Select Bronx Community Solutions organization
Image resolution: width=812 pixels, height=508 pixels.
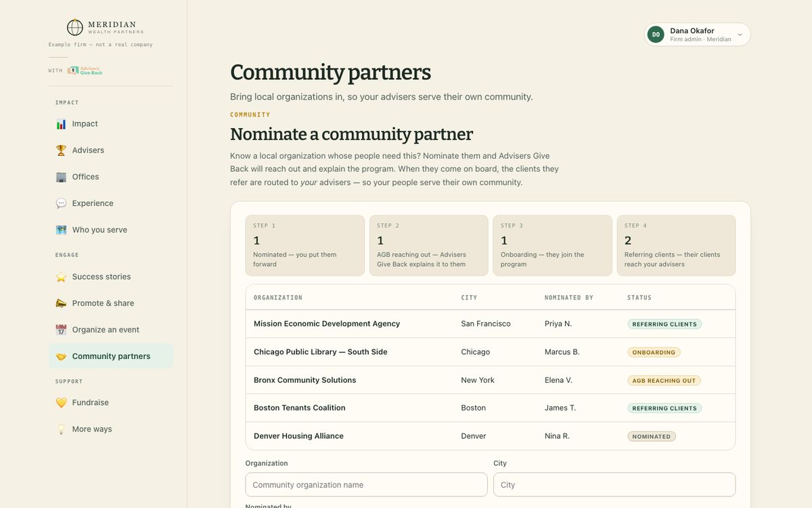click(304, 380)
